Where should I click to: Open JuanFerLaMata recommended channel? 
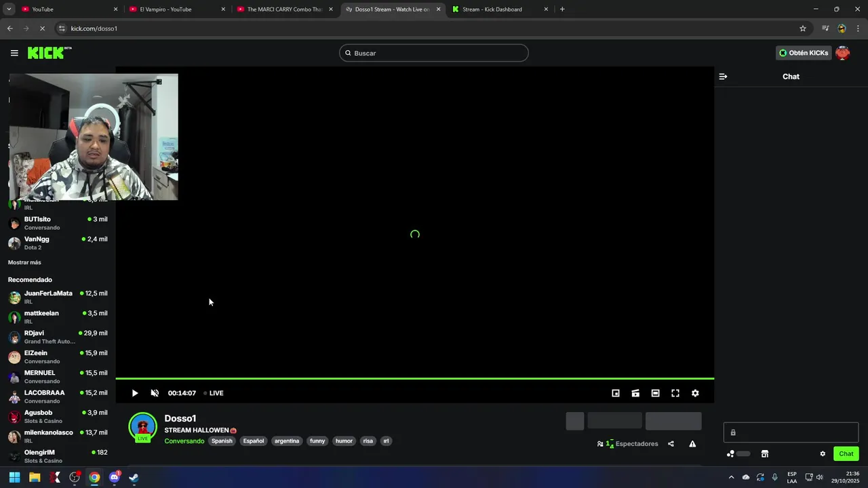click(58, 297)
